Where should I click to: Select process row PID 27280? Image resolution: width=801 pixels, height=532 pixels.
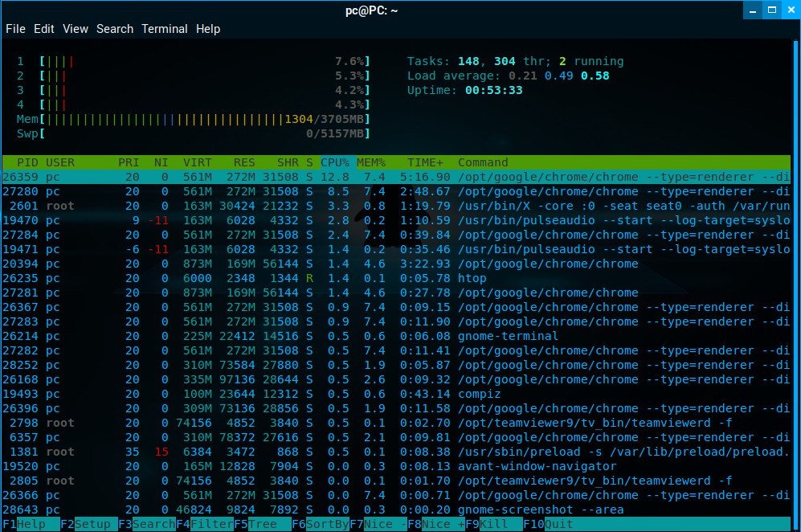point(396,191)
